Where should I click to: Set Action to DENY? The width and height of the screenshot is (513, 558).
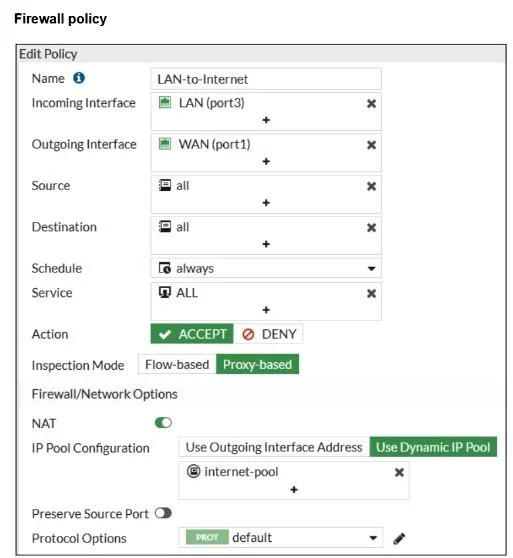tap(269, 334)
